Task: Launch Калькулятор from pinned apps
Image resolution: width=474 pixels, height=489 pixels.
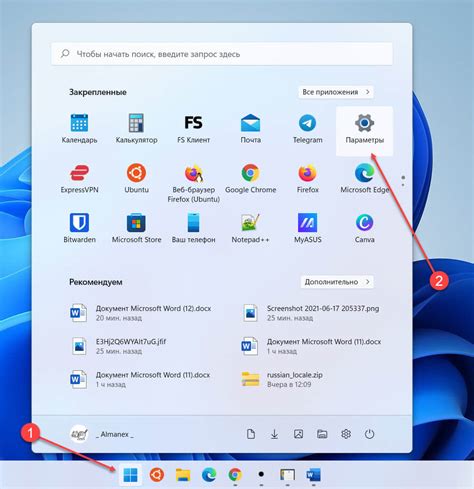Action: click(136, 129)
